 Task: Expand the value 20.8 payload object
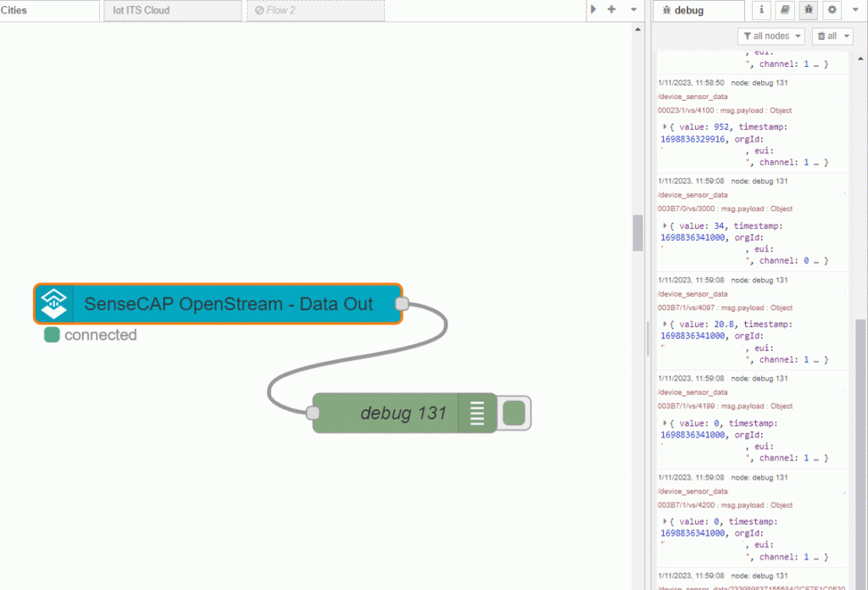[665, 324]
